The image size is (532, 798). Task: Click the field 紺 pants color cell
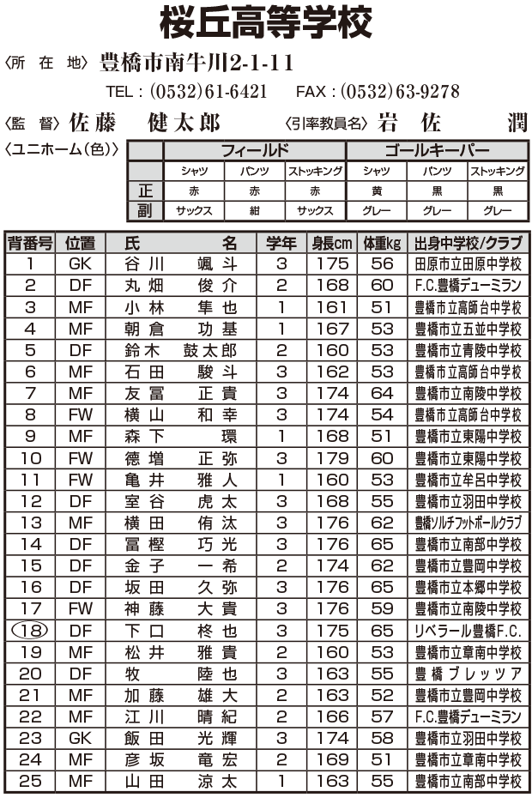tap(254, 210)
